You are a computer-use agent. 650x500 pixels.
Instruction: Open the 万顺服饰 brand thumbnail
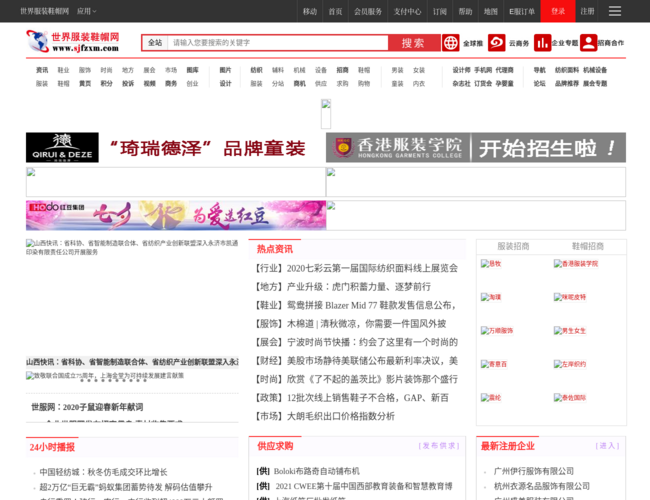pos(497,330)
